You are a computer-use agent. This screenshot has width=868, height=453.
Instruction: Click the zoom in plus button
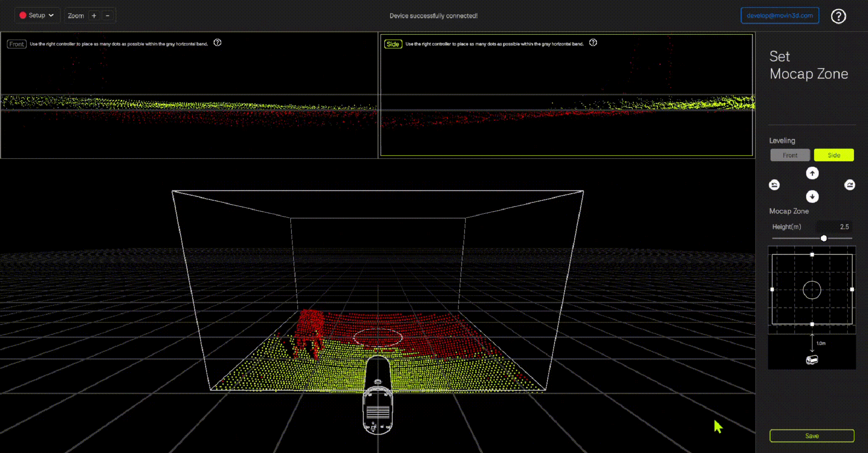tap(94, 16)
